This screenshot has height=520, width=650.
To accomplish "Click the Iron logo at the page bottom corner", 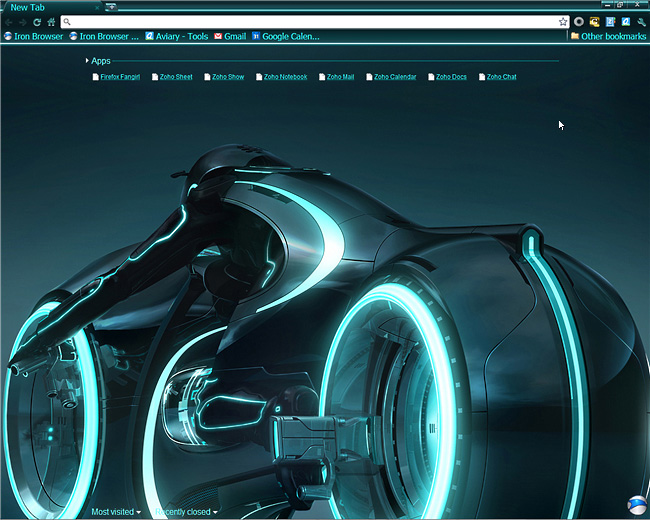I will (x=637, y=505).
